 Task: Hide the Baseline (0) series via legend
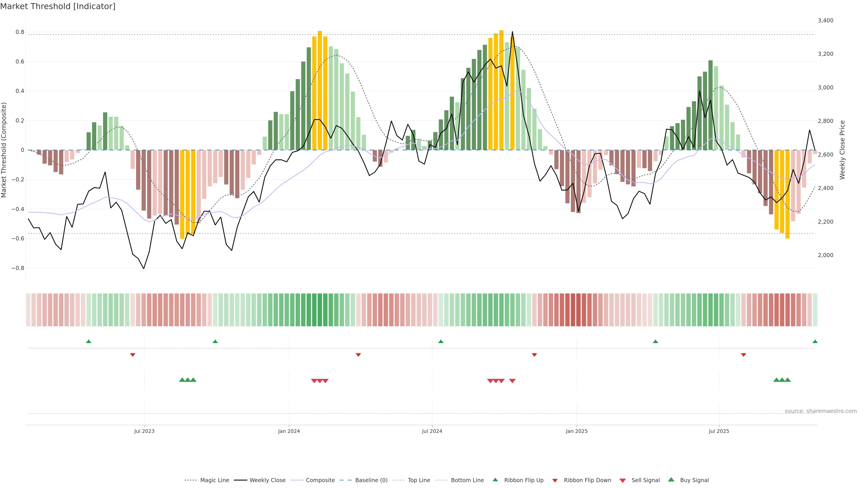click(371, 480)
